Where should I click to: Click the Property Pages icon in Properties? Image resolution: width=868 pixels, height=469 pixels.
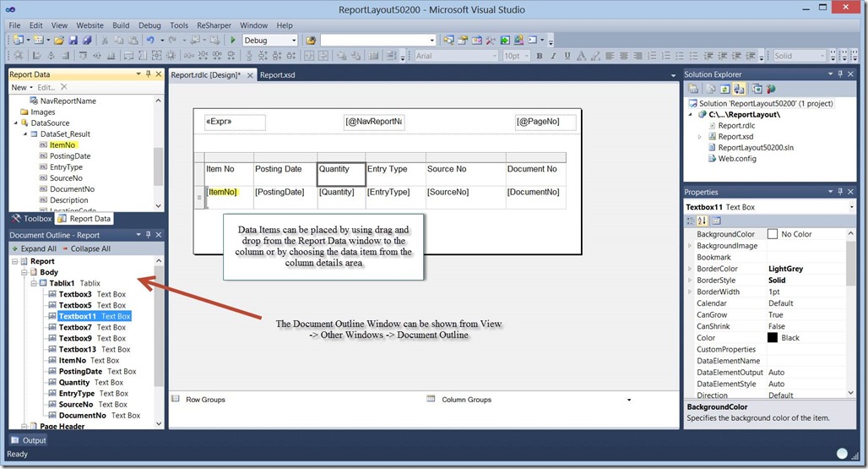click(716, 221)
